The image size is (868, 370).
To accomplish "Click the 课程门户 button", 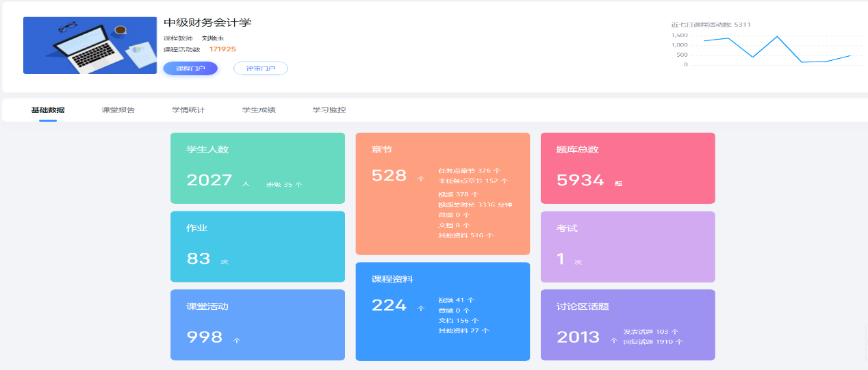I will tap(190, 68).
